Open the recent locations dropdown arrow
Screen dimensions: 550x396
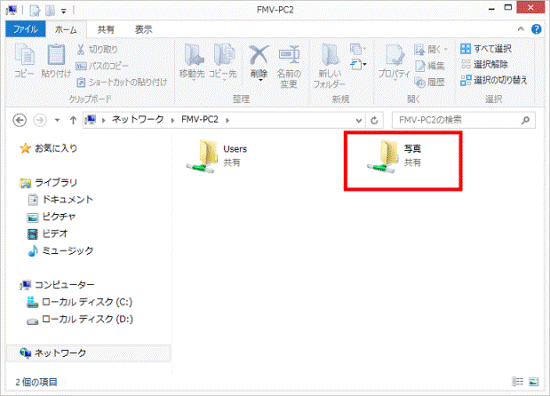(x=57, y=120)
